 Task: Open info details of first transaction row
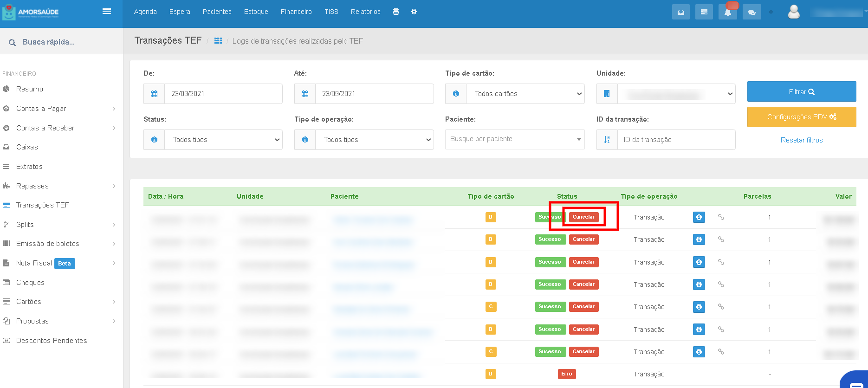(699, 217)
